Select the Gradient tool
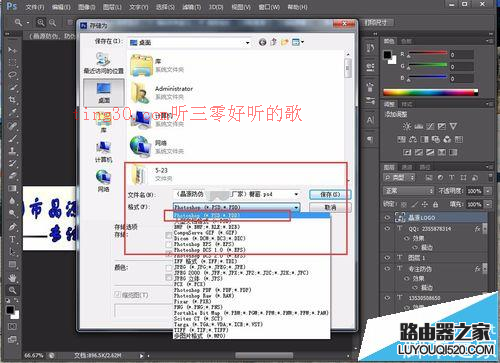This screenshot has width=500, height=363. point(12,188)
